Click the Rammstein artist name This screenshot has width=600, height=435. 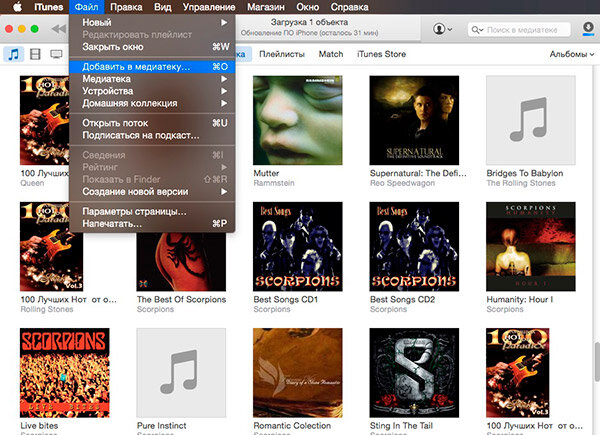tap(274, 183)
